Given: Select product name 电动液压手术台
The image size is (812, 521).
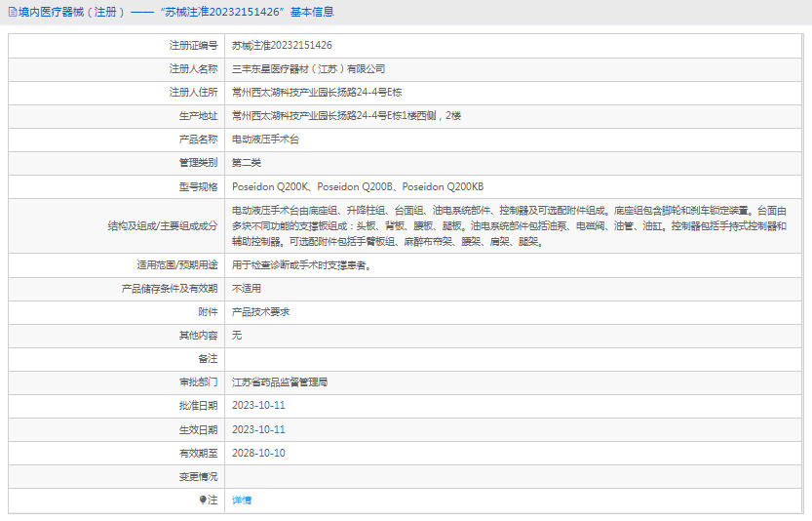Looking at the screenshot, I should tap(266, 140).
